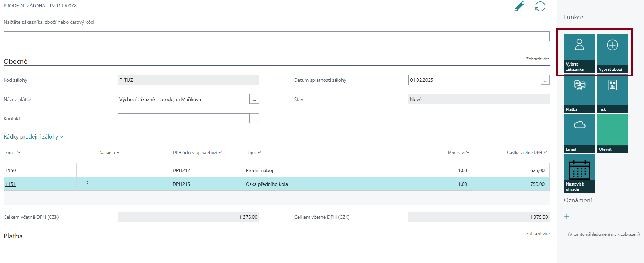The width and height of the screenshot is (644, 263).
Task: Select the item cell 1150
Action: [x=40, y=170]
